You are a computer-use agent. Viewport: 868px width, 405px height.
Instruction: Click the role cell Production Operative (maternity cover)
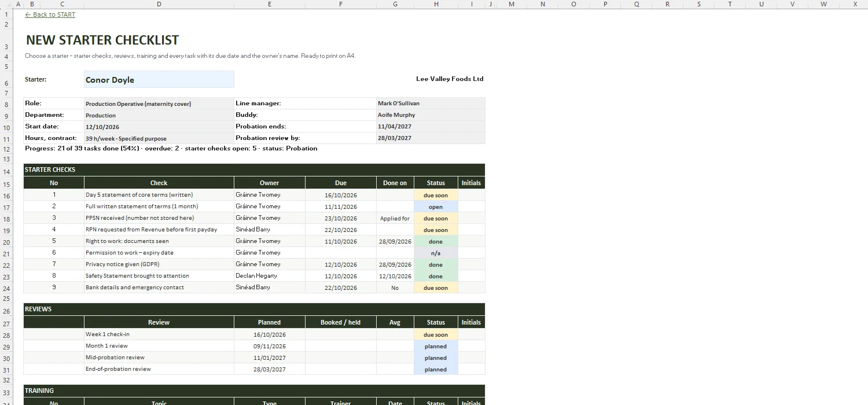(159, 104)
